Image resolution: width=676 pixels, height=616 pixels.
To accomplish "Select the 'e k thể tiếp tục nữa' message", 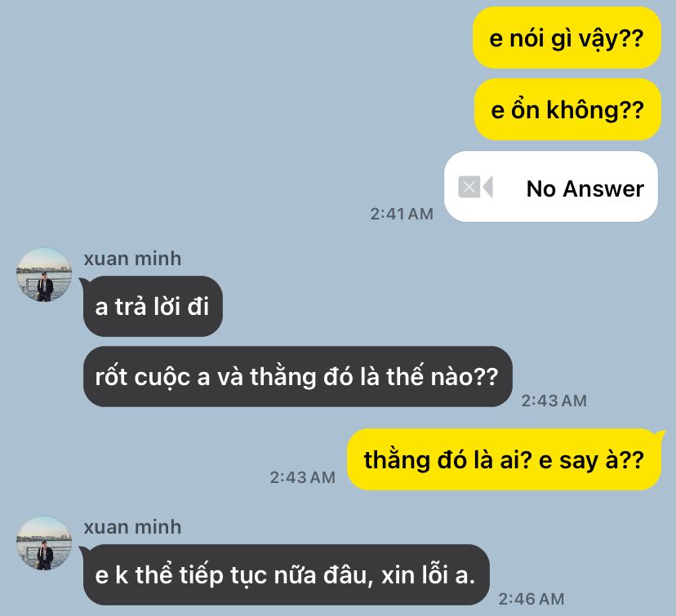I will pyautogui.click(x=287, y=574).
